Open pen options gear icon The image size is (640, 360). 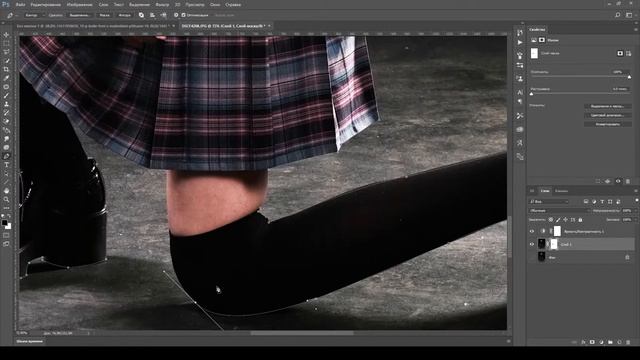pyautogui.click(x=176, y=15)
